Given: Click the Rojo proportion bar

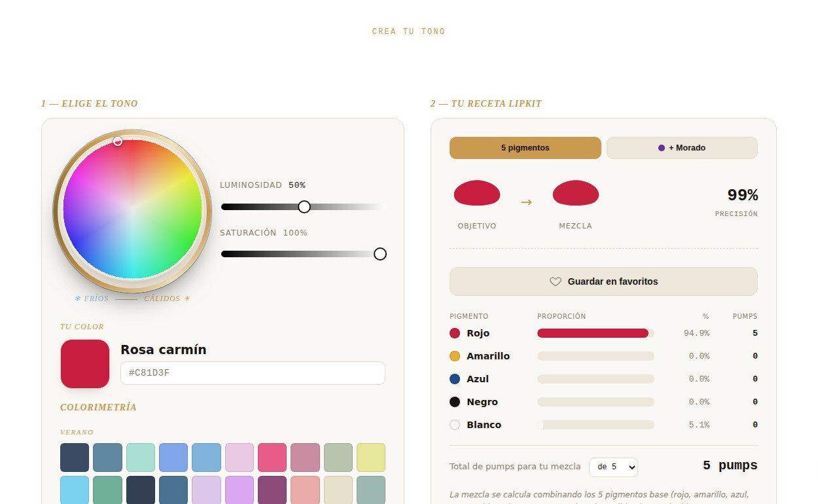Looking at the screenshot, I should (x=596, y=333).
